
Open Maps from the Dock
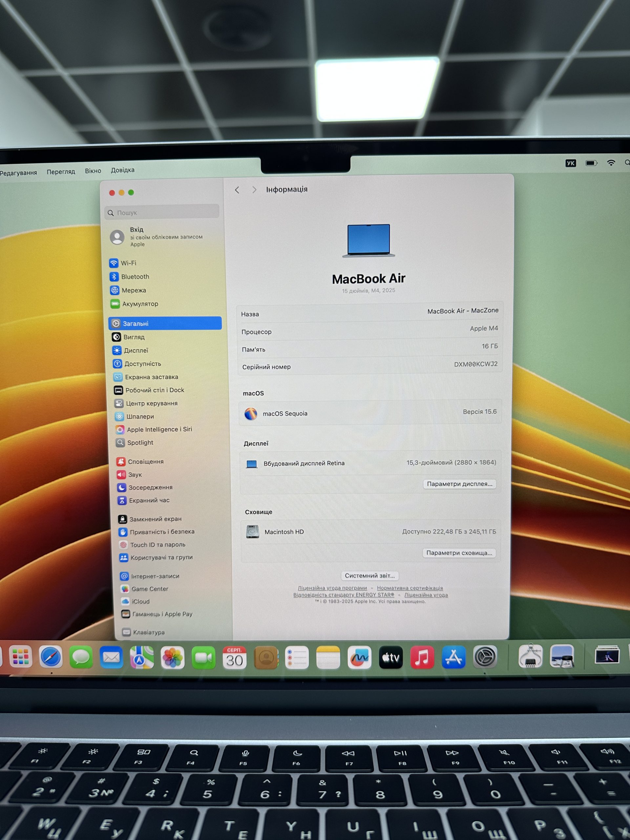pyautogui.click(x=142, y=657)
